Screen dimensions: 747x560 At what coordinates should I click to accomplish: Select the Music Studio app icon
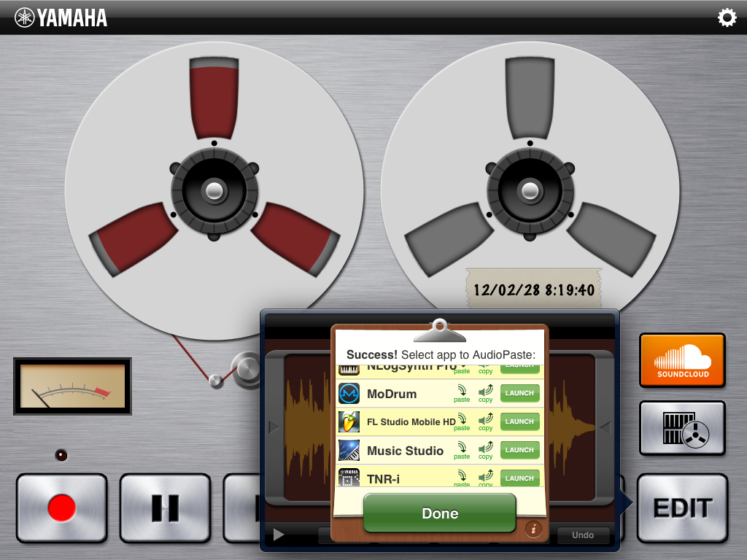[349, 450]
